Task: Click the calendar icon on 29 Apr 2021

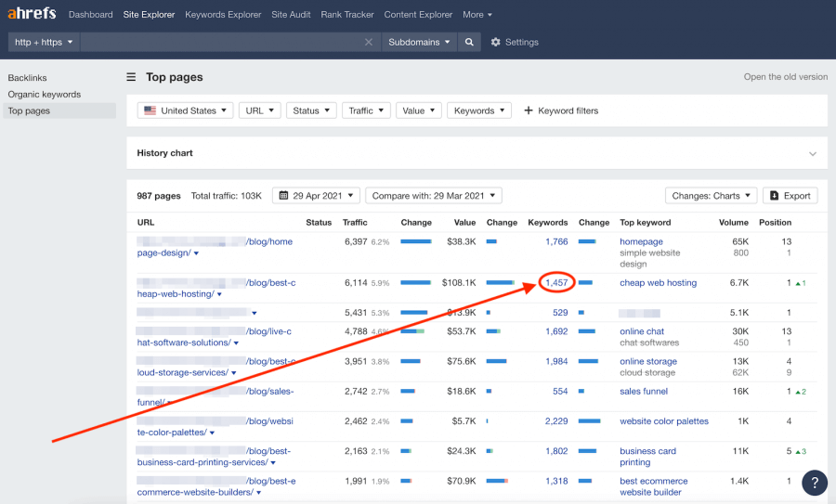Action: [284, 196]
